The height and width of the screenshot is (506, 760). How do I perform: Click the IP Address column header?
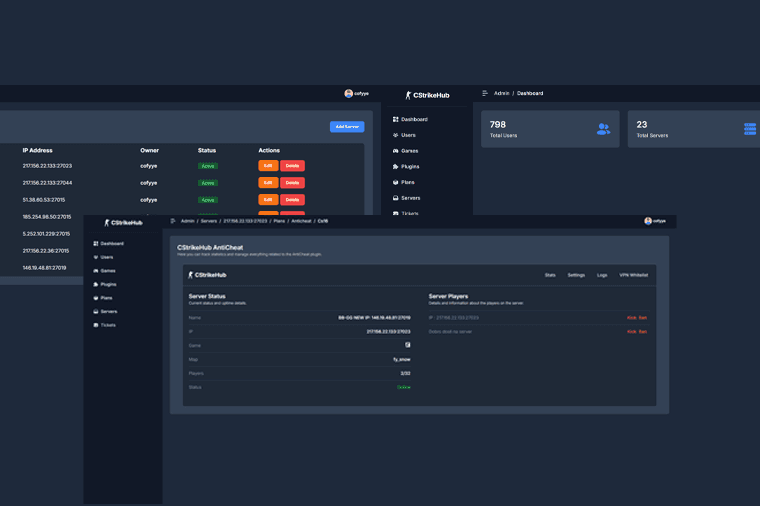coord(37,150)
